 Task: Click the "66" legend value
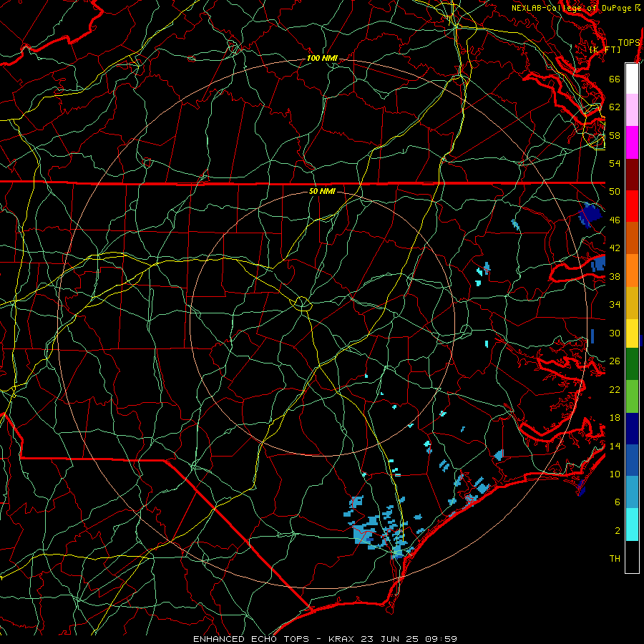615,79
